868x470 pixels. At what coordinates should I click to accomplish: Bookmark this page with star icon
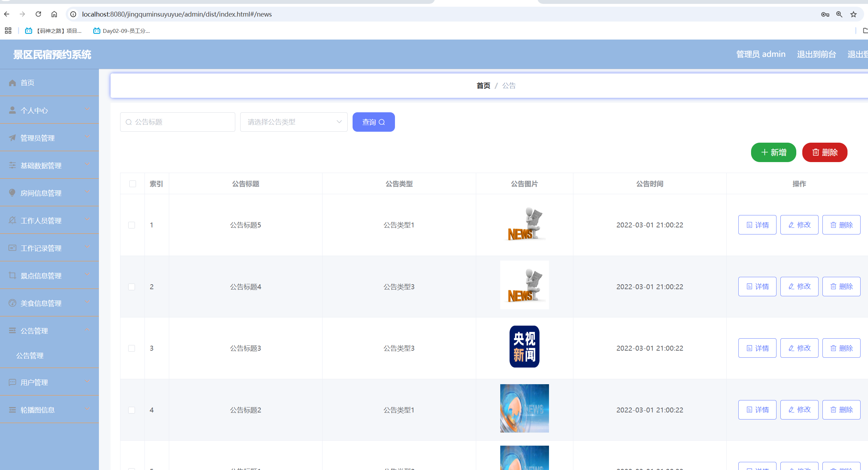[854, 14]
